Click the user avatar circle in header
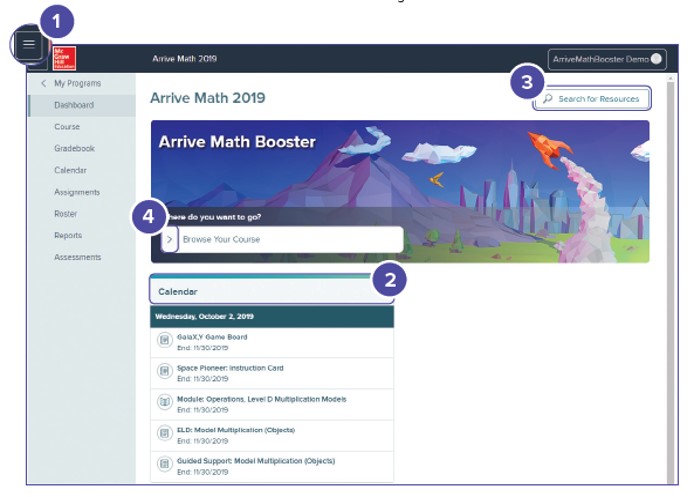694x497 pixels. pos(656,58)
